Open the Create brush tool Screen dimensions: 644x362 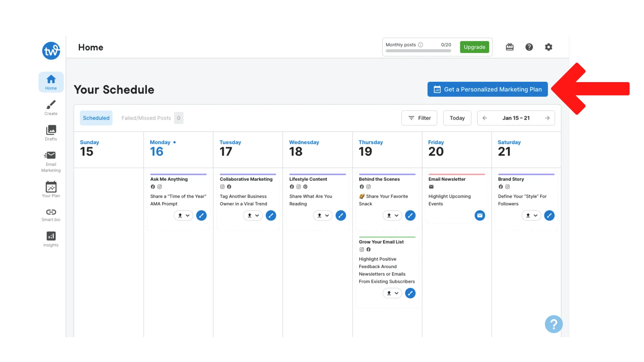[51, 108]
